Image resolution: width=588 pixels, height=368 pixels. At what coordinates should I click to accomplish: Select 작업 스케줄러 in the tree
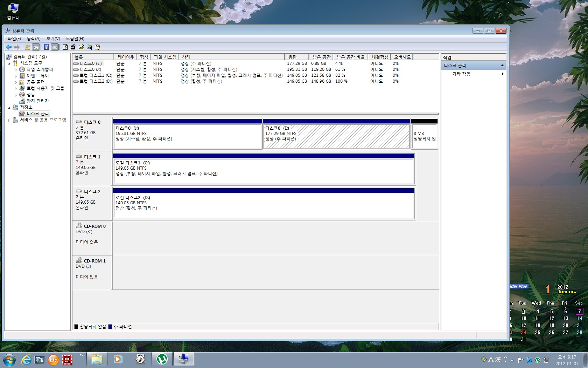coord(40,69)
